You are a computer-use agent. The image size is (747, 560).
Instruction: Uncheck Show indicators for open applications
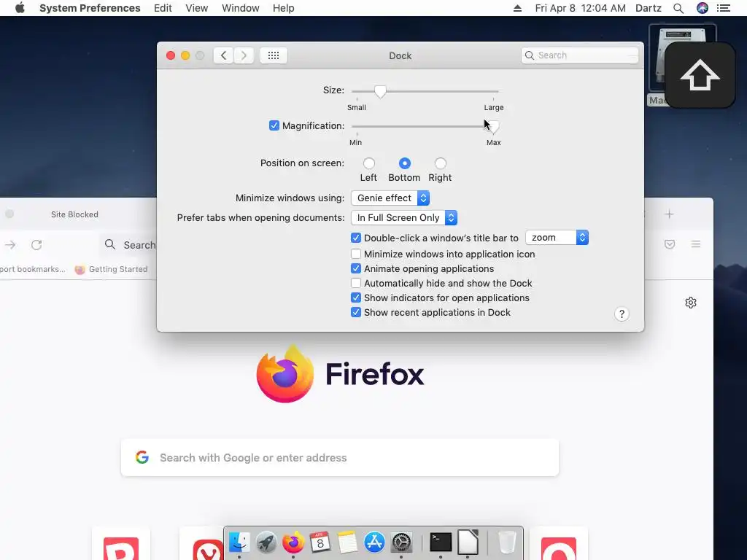(356, 297)
